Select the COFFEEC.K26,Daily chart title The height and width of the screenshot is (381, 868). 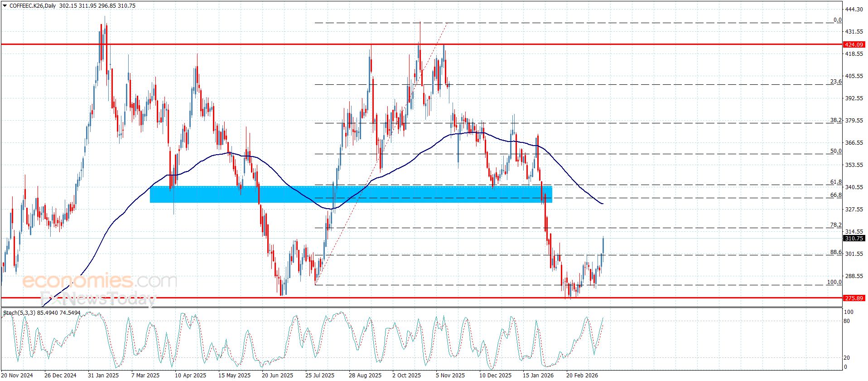click(33, 6)
